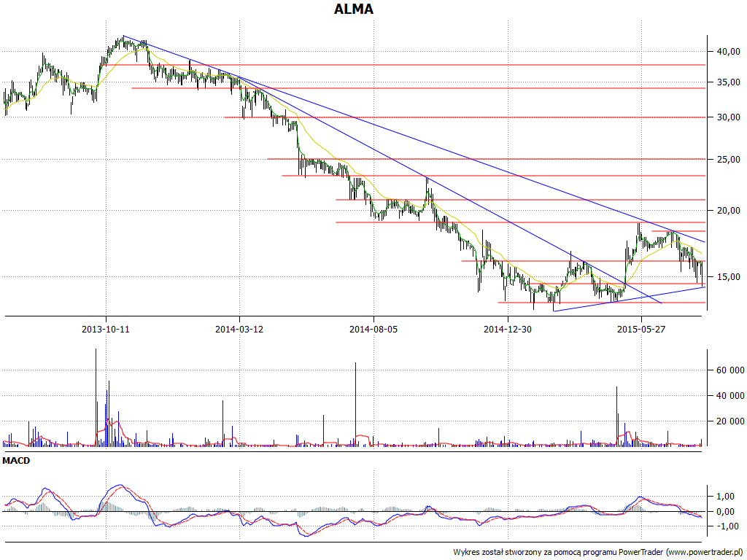The height and width of the screenshot is (560, 747).
Task: Click the 40 000 volume axis label
Action: 729,396
